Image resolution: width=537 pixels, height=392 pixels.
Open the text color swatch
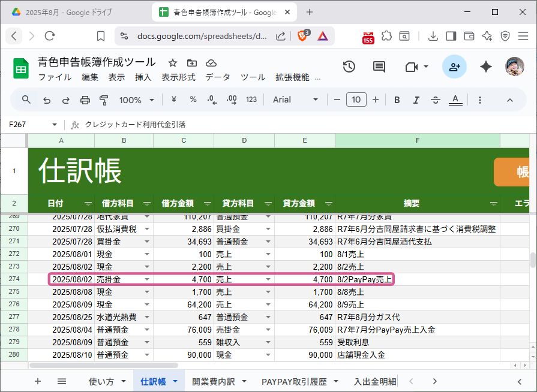[x=455, y=99]
